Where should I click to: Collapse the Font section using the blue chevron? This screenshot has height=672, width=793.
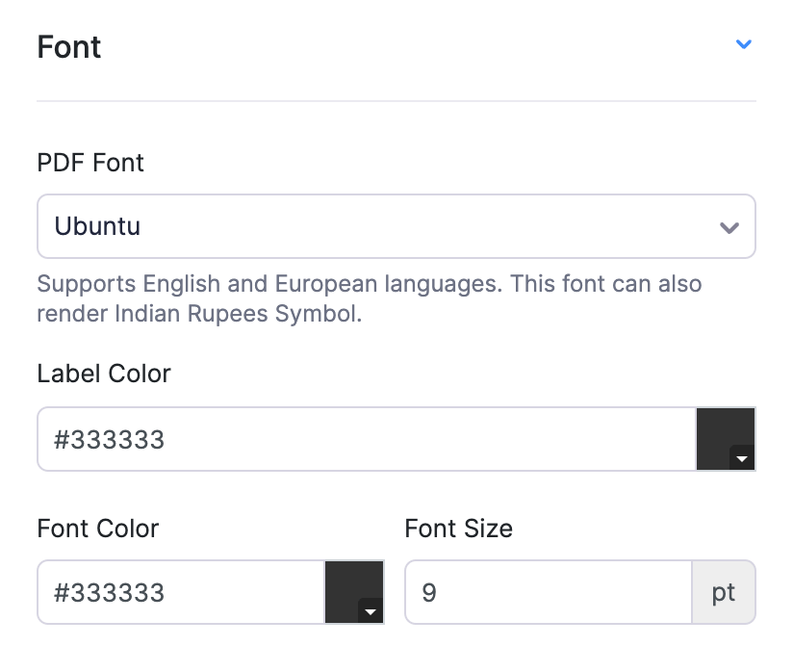743,44
